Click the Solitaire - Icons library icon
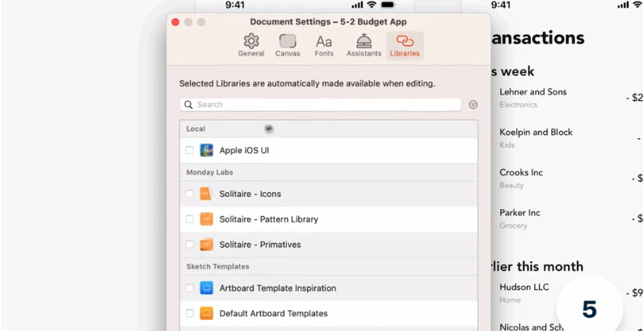 [x=206, y=194]
